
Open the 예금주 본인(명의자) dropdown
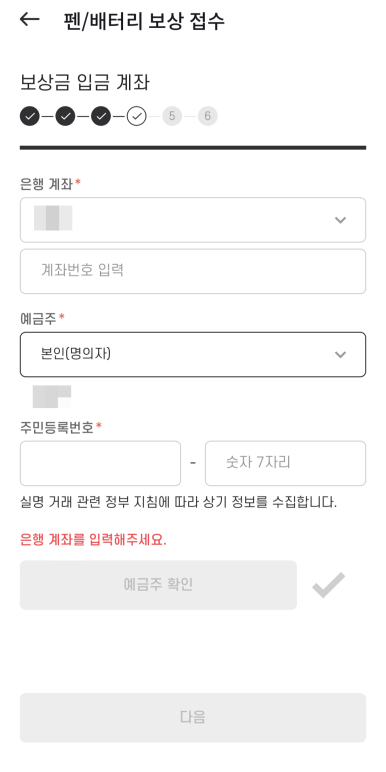click(x=193, y=354)
